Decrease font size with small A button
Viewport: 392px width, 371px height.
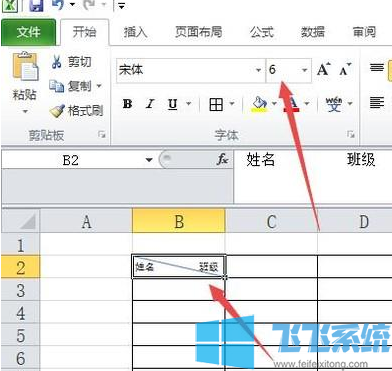click(x=345, y=69)
